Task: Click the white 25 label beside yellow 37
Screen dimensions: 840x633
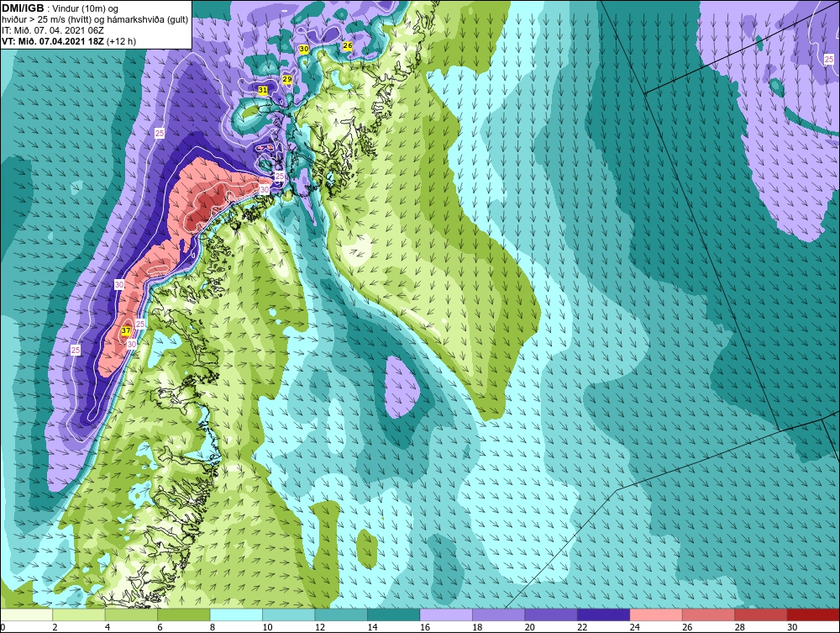Action: click(140, 324)
